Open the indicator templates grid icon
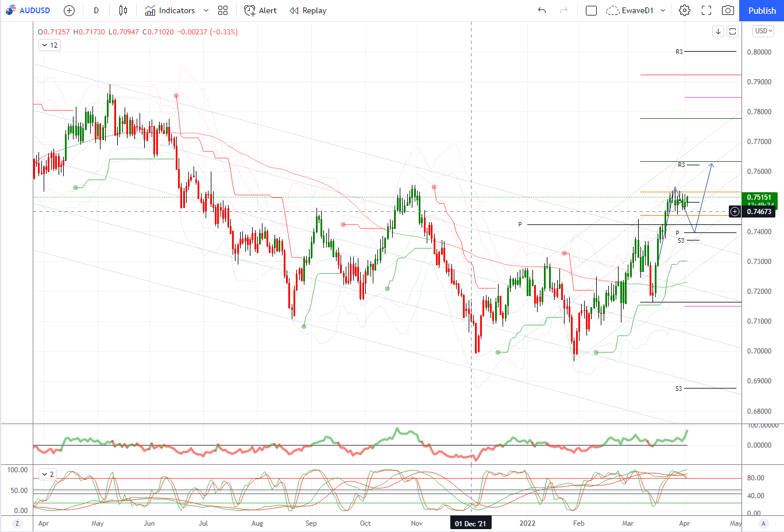This screenshot has width=784, height=532. [223, 10]
